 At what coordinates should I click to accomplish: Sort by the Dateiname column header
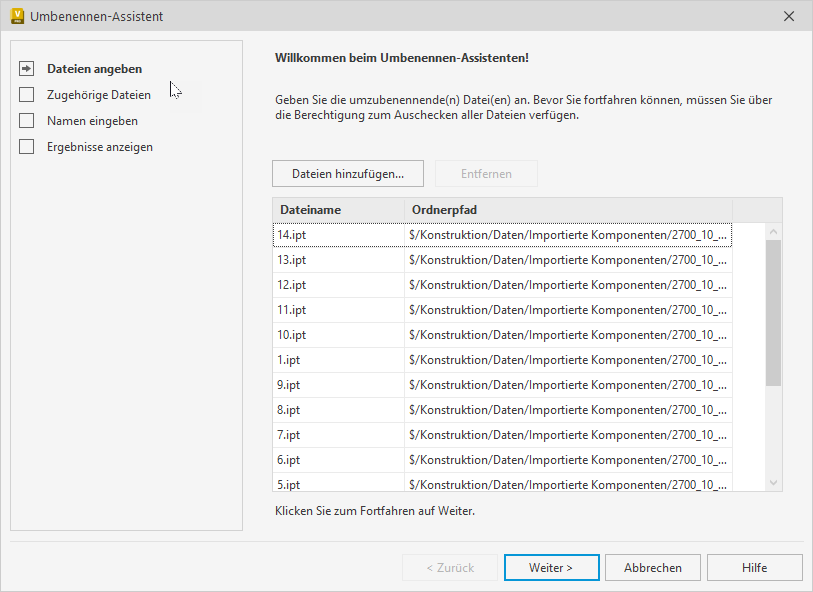coord(338,210)
